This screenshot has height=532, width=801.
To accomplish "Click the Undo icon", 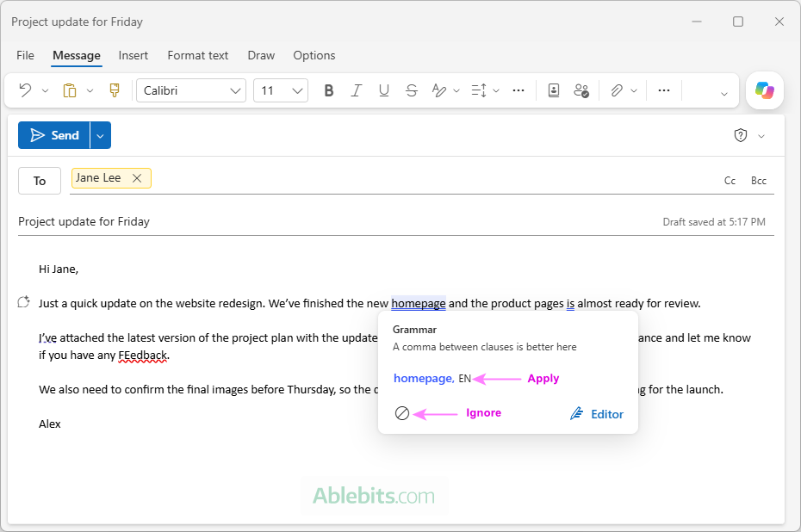I will (25, 90).
